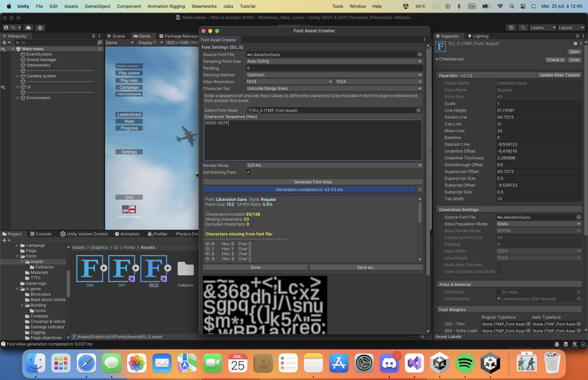Expand the Environment object in the Hierarchy

click(x=18, y=98)
